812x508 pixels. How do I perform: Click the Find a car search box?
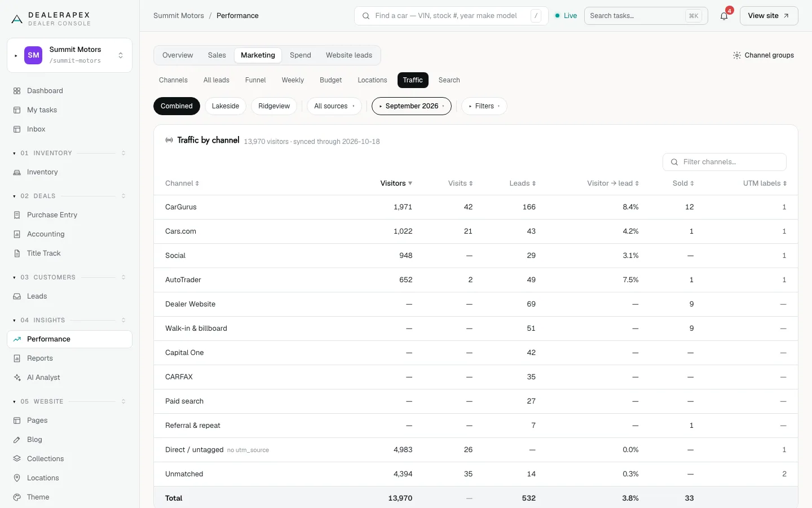click(x=451, y=16)
